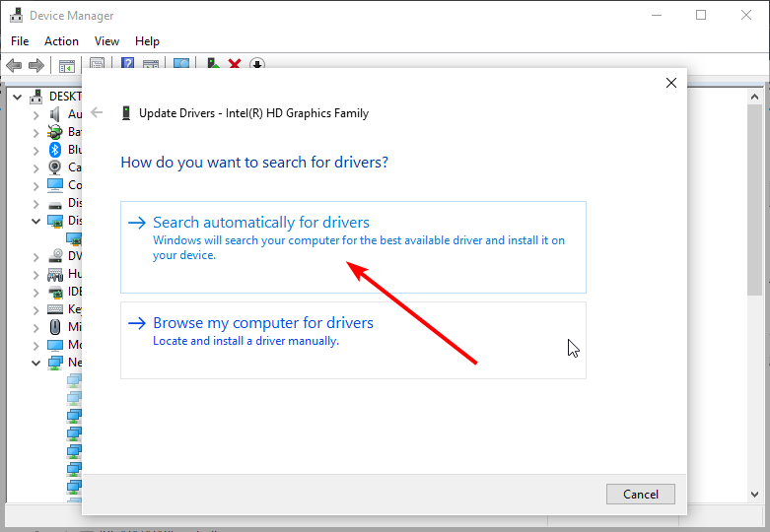This screenshot has height=532, width=770.
Task: Expand the Batteries node chevron
Action: point(35,133)
